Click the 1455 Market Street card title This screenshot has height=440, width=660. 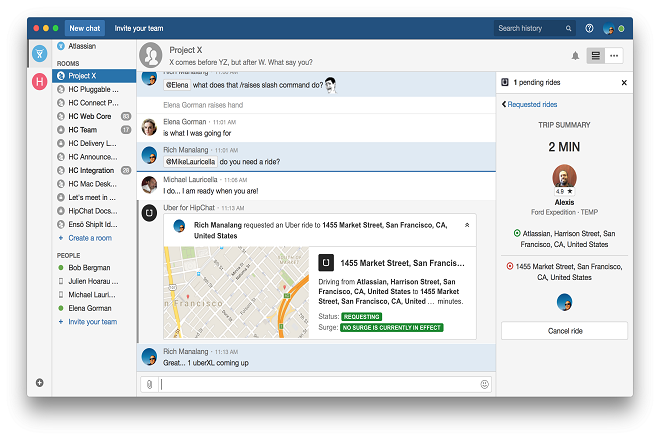coord(402,263)
